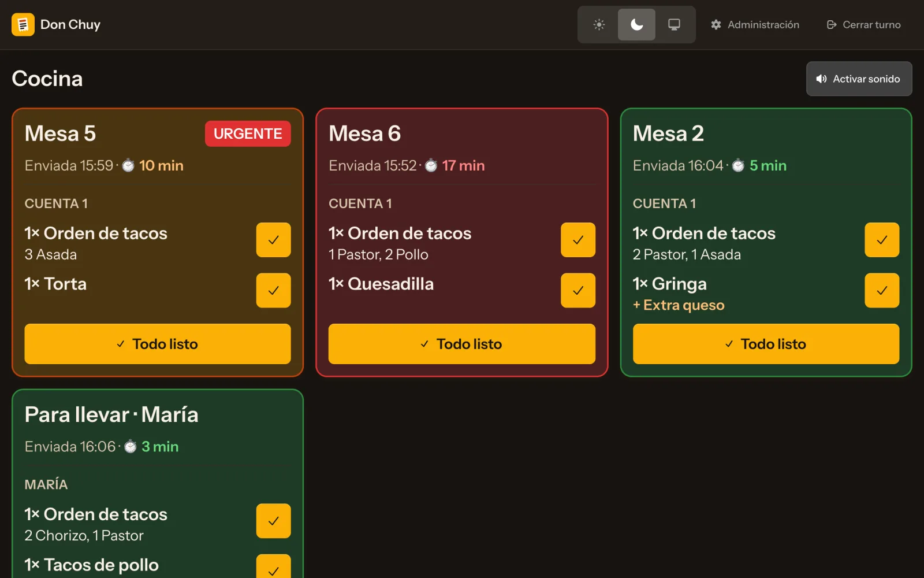Click the Mesa 2 title
Image resolution: width=924 pixels, height=578 pixels.
[668, 134]
